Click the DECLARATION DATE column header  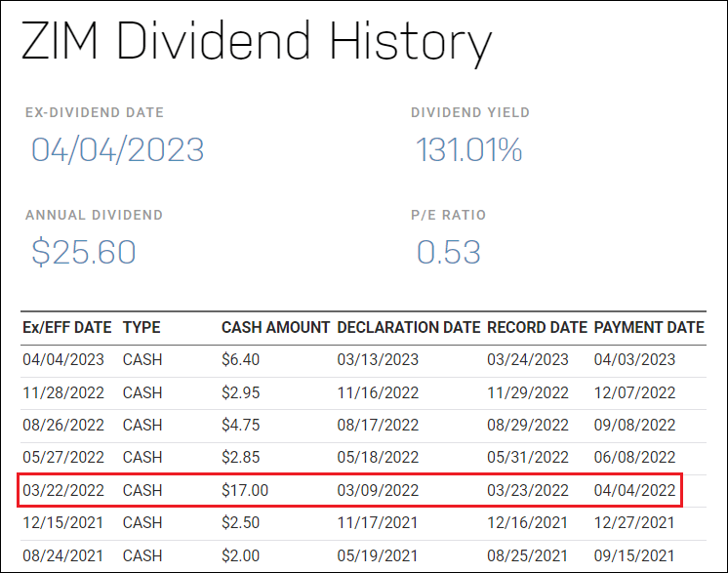[x=409, y=327]
